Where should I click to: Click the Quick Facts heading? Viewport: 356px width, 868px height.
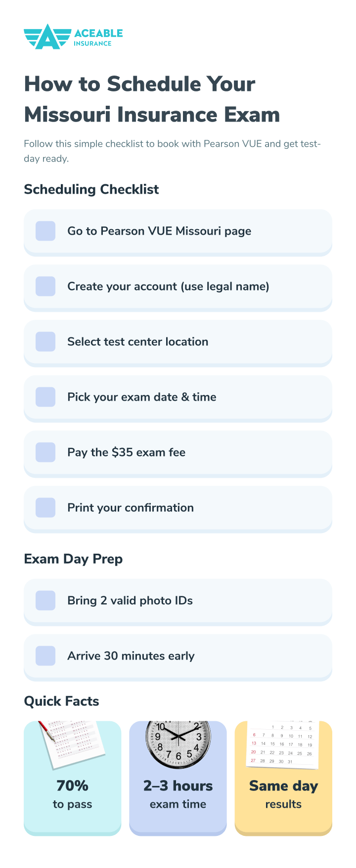pos(61,701)
